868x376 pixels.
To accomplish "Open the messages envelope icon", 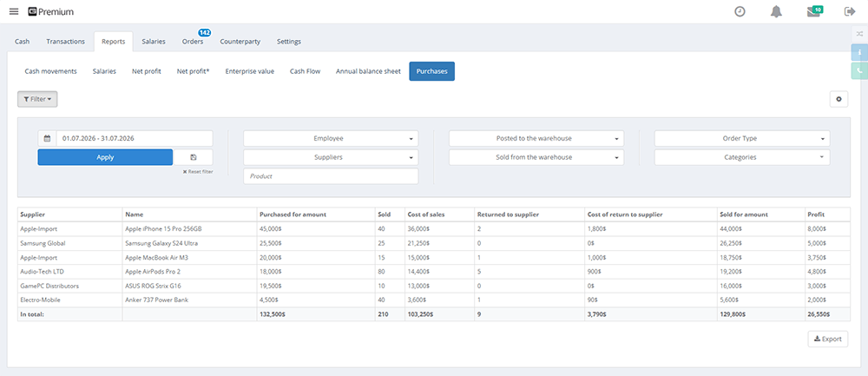I will (x=814, y=11).
